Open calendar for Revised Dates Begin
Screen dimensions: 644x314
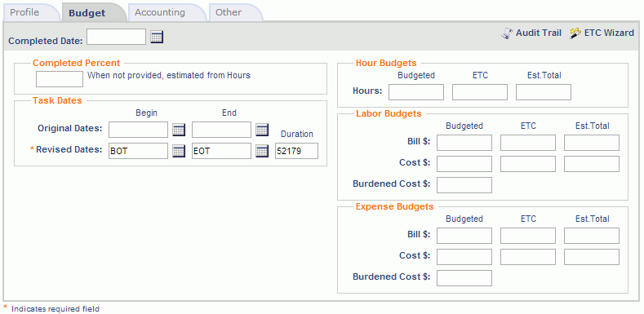(x=179, y=151)
